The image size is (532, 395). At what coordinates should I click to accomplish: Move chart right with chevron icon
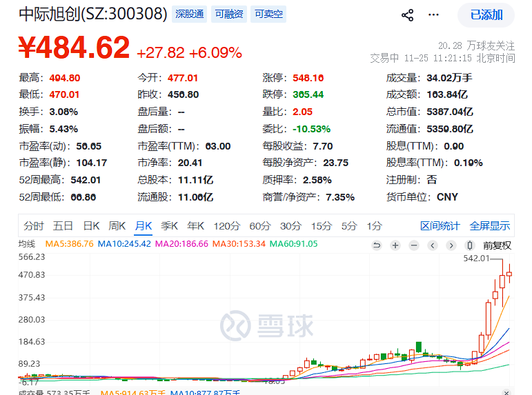click(x=451, y=245)
